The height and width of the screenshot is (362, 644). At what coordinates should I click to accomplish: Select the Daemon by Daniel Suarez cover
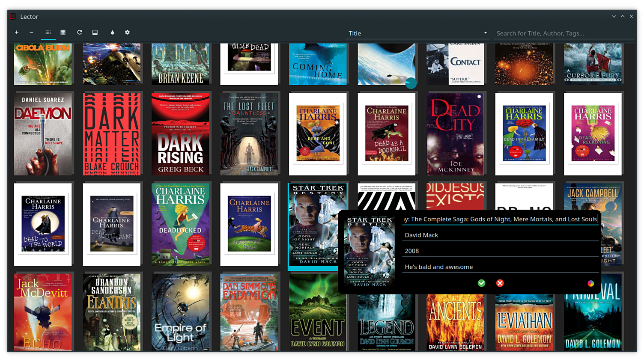tap(43, 134)
